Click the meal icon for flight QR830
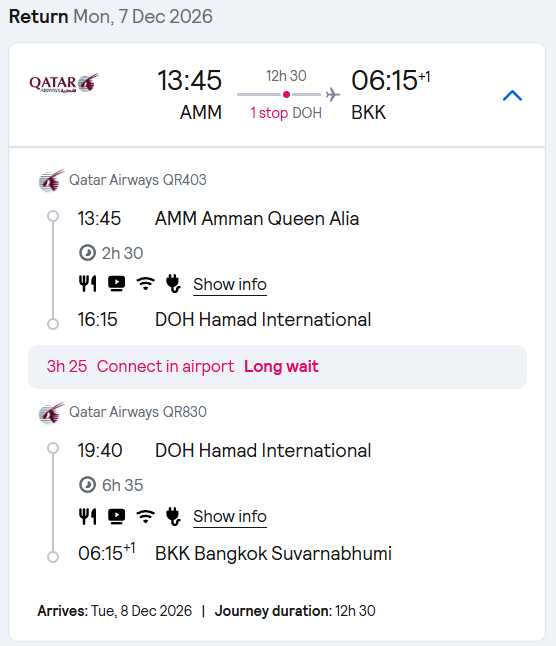Viewport: 556px width, 646px height. [87, 516]
